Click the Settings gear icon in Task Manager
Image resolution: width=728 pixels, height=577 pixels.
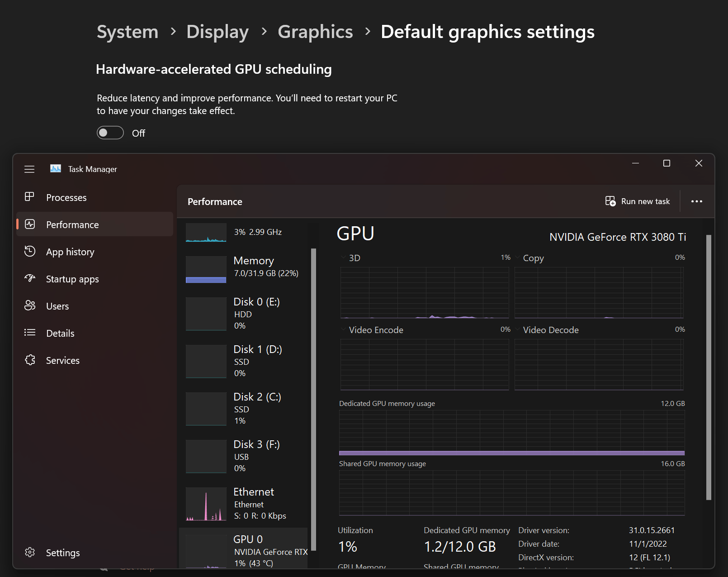(x=30, y=552)
